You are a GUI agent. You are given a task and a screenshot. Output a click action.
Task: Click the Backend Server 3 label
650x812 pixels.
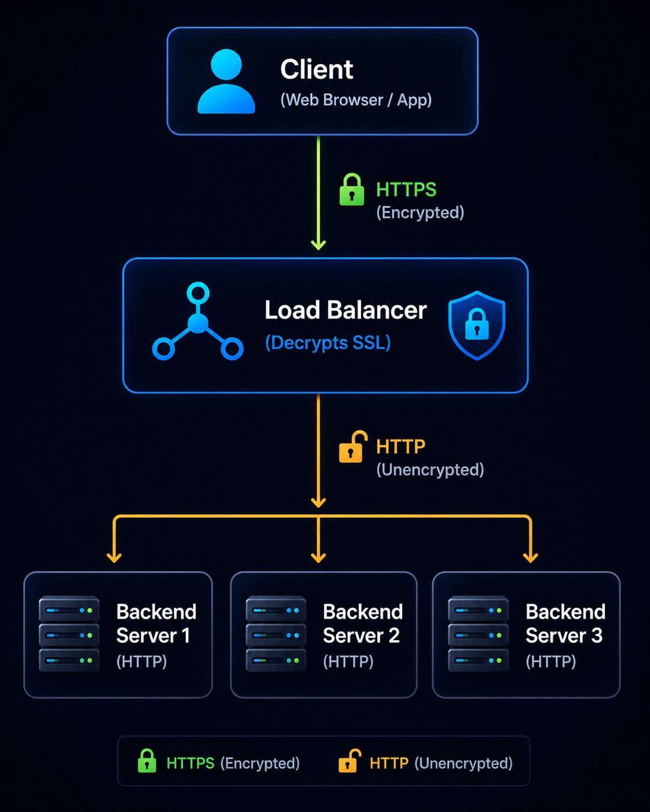pyautogui.click(x=565, y=624)
